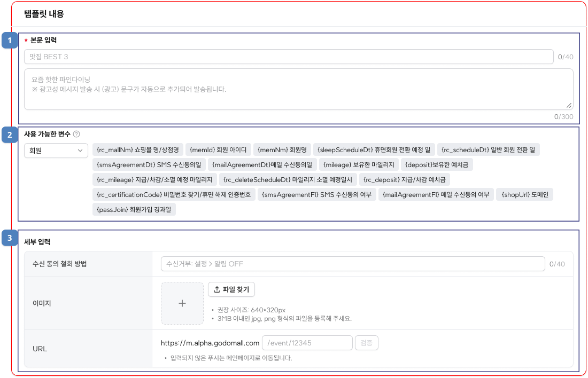This screenshot has height=378, width=588.
Task: Insert the {deposit} 보유한 예치금 variable
Action: tap(437, 164)
